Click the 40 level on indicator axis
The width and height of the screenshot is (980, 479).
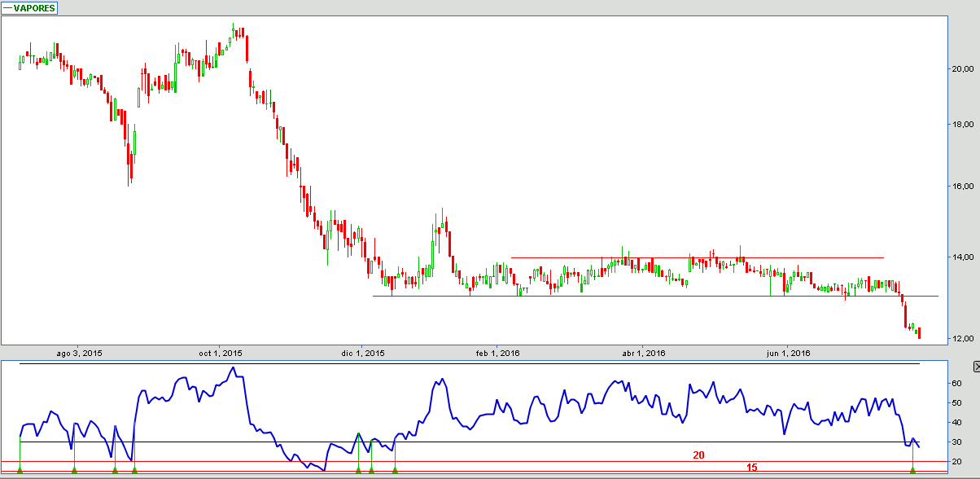tap(958, 423)
